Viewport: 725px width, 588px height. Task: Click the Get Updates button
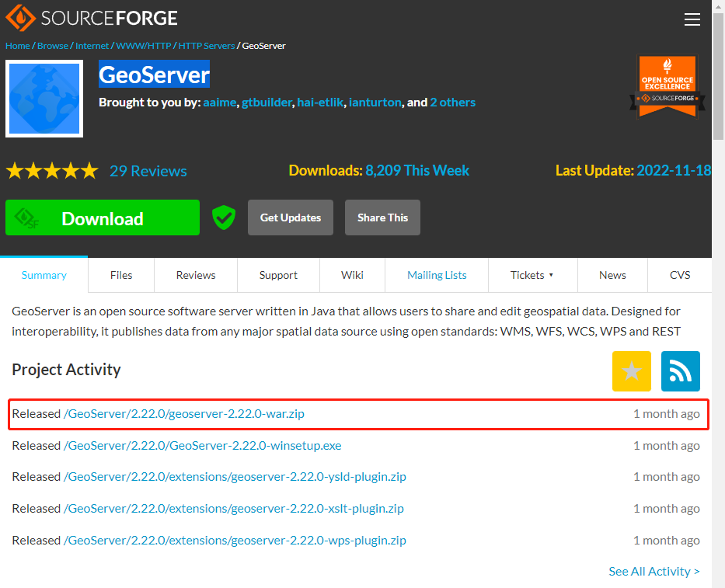coord(290,217)
